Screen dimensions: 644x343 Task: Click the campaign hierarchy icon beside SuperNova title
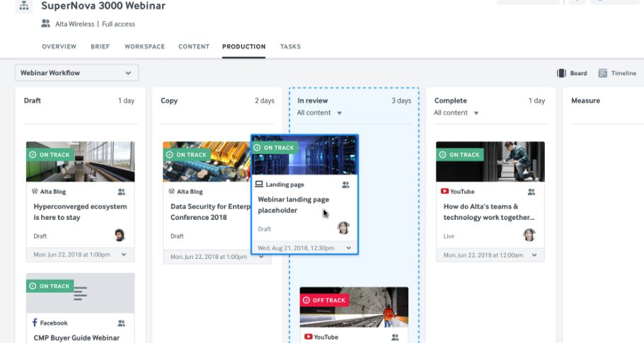[24, 6]
